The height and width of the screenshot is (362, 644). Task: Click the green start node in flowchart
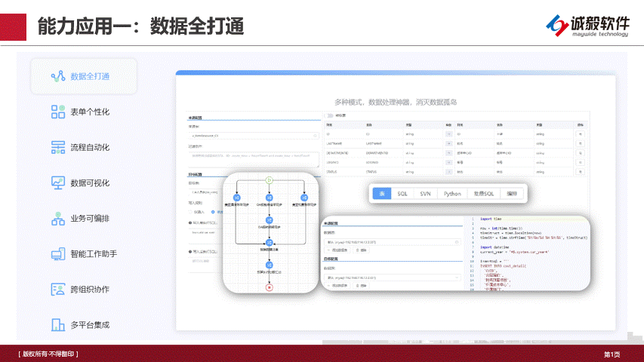(x=269, y=179)
